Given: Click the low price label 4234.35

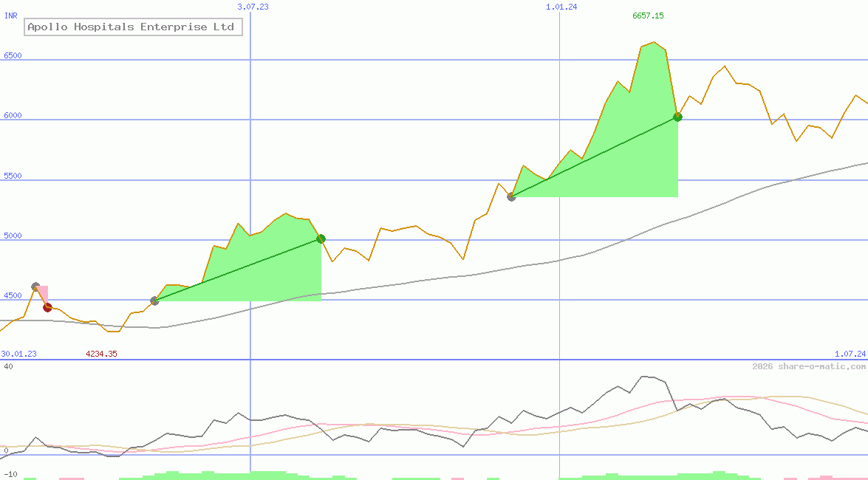Looking at the screenshot, I should [101, 354].
